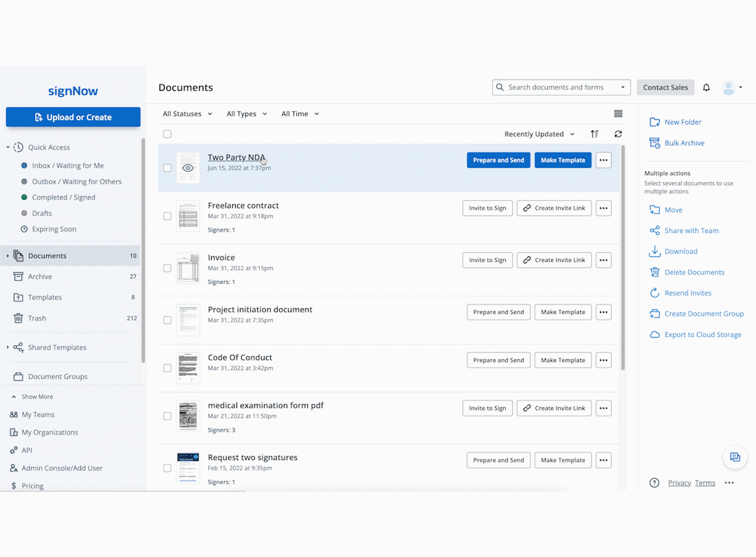The width and height of the screenshot is (756, 557).
Task: Toggle the select-all documents checkbox
Action: [x=167, y=134]
